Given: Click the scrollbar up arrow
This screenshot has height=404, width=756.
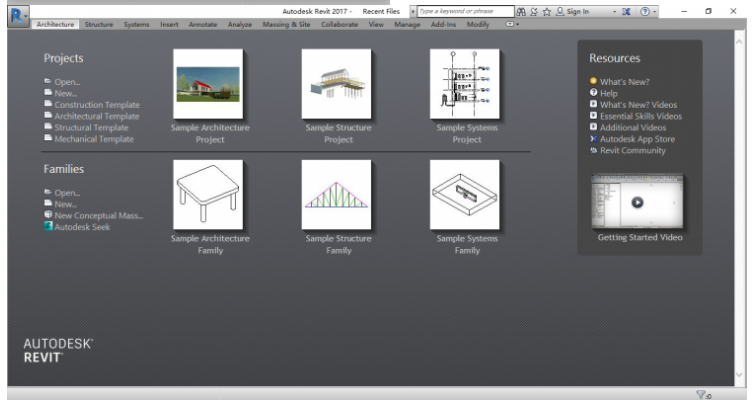Looking at the screenshot, I should [739, 42].
